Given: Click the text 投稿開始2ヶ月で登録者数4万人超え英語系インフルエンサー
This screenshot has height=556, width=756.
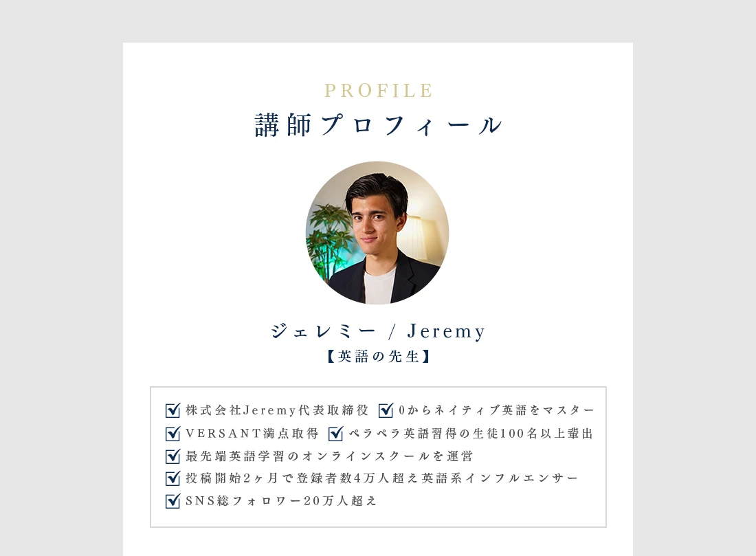Looking at the screenshot, I should coord(381,478).
